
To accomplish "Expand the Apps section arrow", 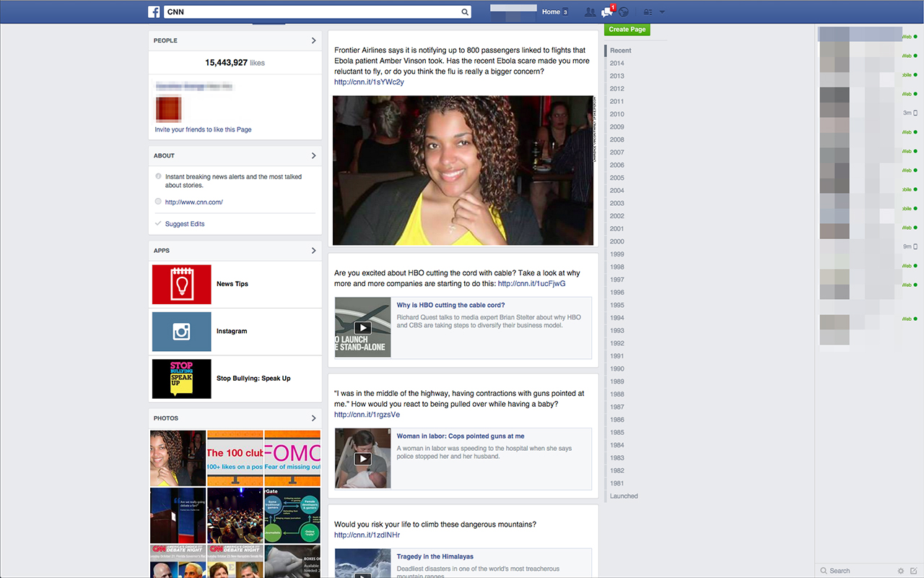I will point(313,251).
